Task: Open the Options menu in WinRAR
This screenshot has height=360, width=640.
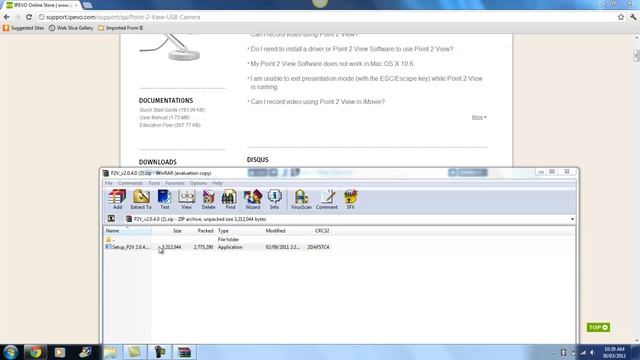Action: click(x=198, y=183)
